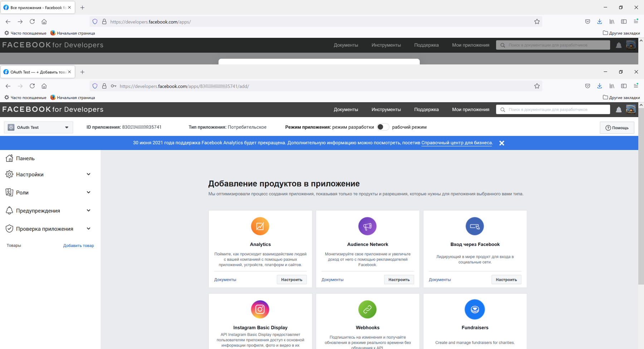Screen dimensions: 644x349
Task: Bookmark the OAuth Test page with star
Action: pyautogui.click(x=537, y=86)
